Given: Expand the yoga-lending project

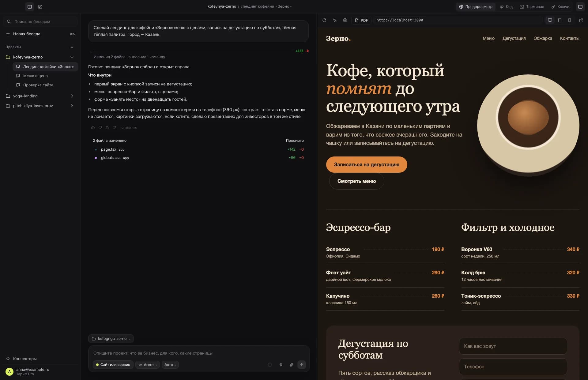Looking at the screenshot, I should point(72,96).
